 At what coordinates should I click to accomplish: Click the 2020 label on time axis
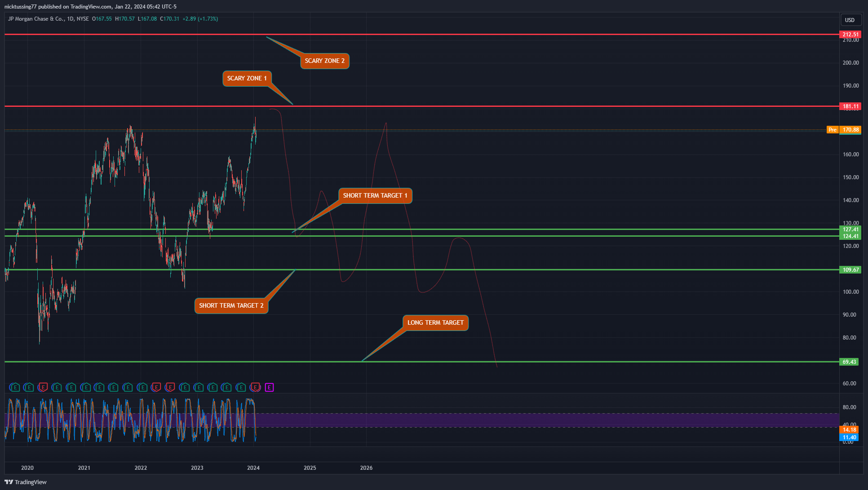pyautogui.click(x=27, y=468)
